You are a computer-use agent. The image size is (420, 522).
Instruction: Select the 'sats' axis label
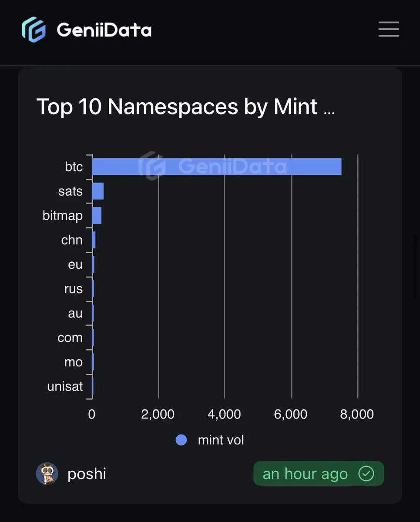click(71, 191)
